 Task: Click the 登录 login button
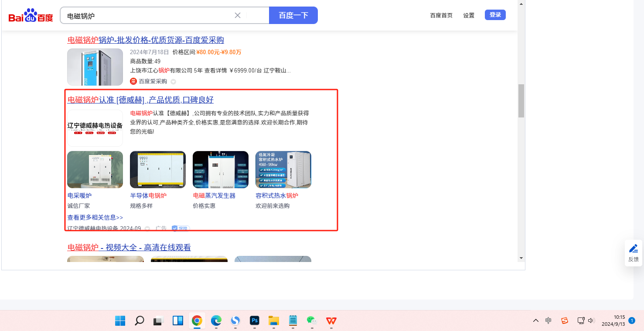click(x=495, y=15)
